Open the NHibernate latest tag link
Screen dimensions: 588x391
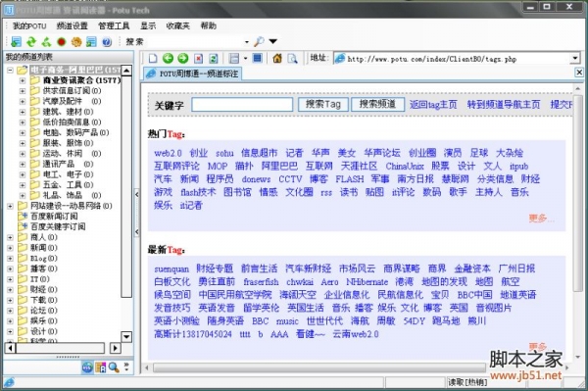click(367, 282)
